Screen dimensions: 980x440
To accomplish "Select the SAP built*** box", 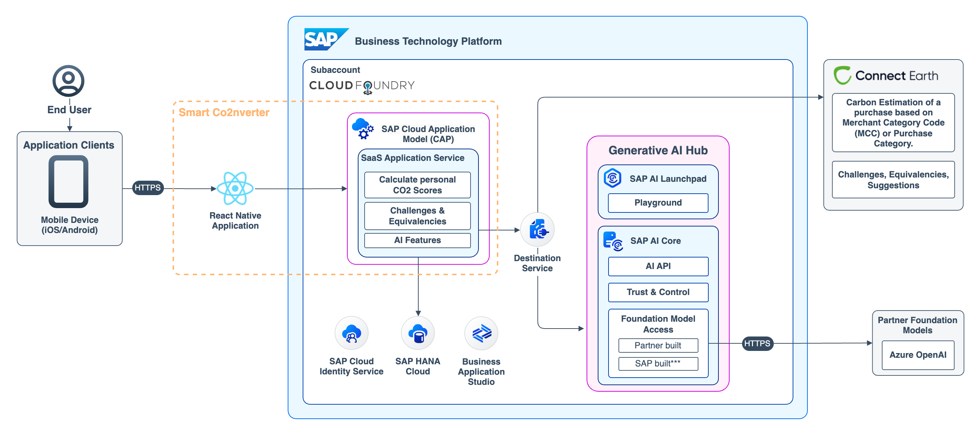I will [x=658, y=364].
